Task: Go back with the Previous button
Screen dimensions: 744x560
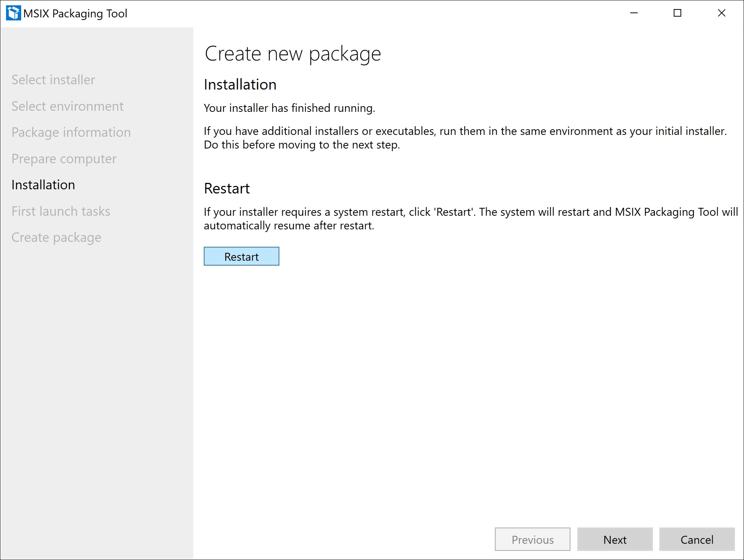Action: click(x=532, y=539)
